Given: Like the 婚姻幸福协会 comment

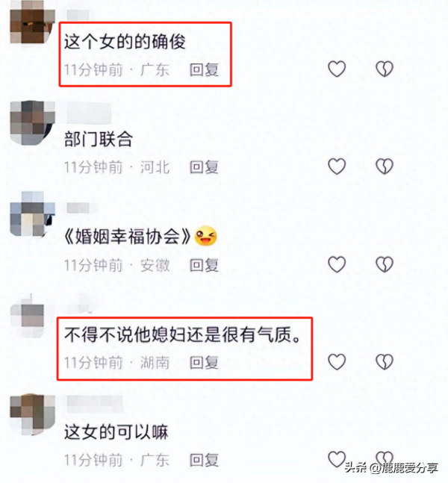Looking at the screenshot, I should coord(337,264).
